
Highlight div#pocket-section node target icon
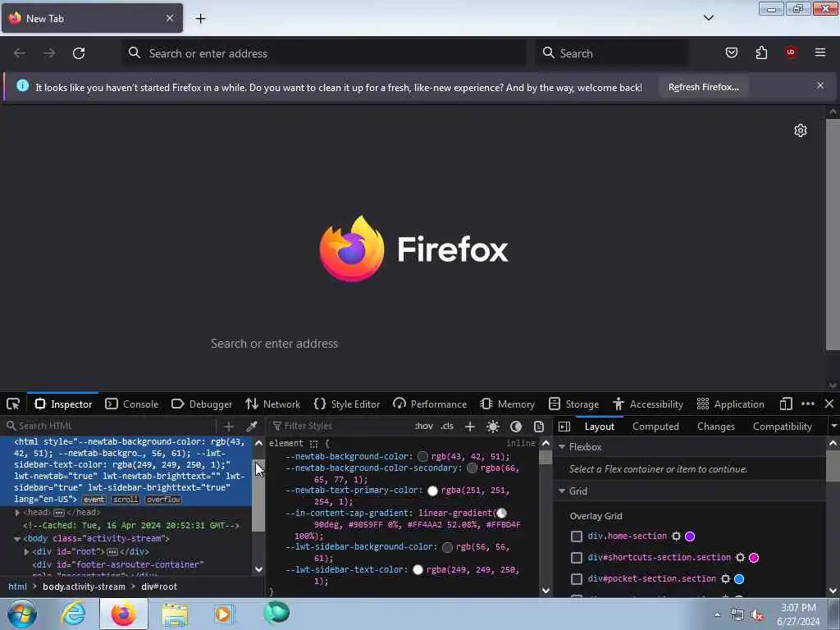pyautogui.click(x=725, y=579)
